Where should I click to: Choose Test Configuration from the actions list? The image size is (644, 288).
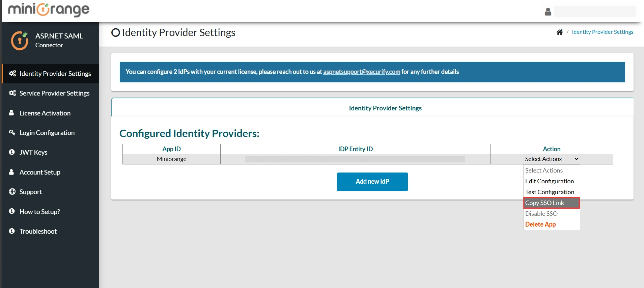(x=550, y=192)
